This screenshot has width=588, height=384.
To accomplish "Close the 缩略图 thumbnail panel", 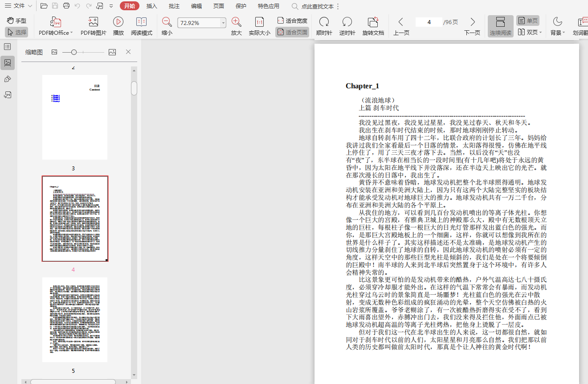I will click(128, 52).
